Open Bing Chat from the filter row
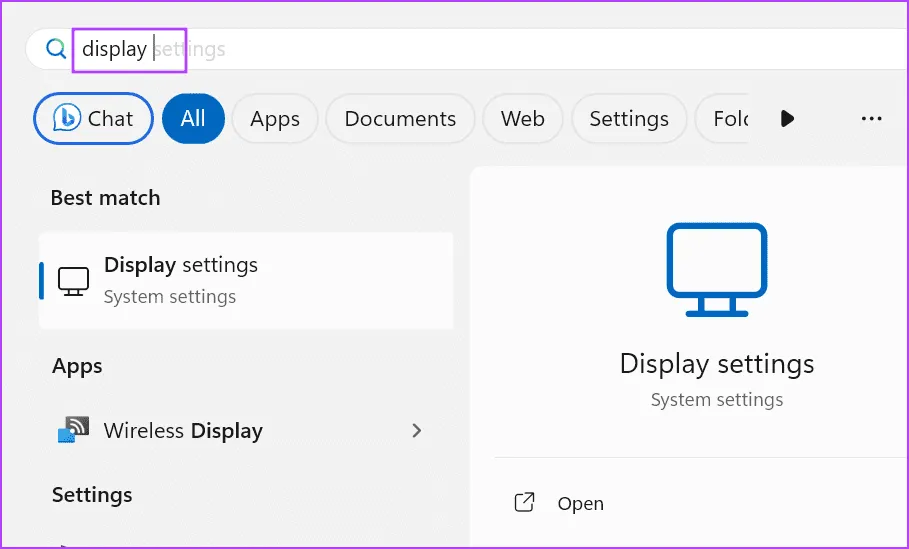The width and height of the screenshot is (909, 549). (94, 119)
